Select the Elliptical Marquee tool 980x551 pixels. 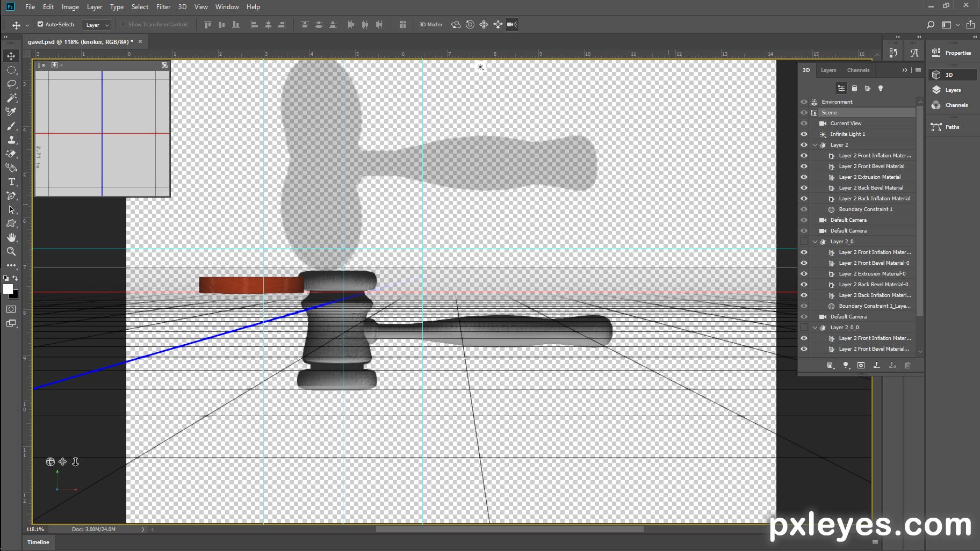pos(11,70)
